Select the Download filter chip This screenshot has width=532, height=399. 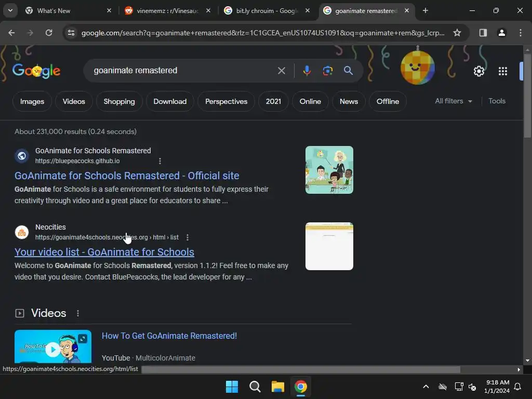pyautogui.click(x=170, y=101)
